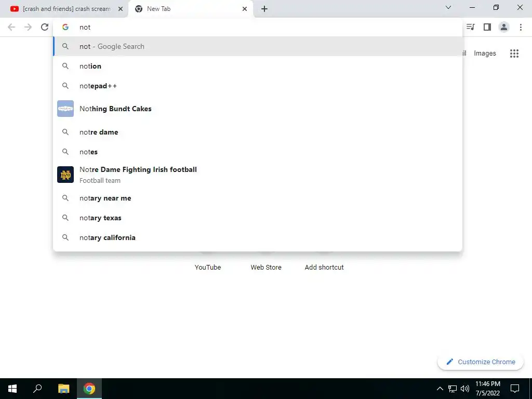The height and width of the screenshot is (399, 532).
Task: Click the browser back arrow
Action: click(x=11, y=27)
